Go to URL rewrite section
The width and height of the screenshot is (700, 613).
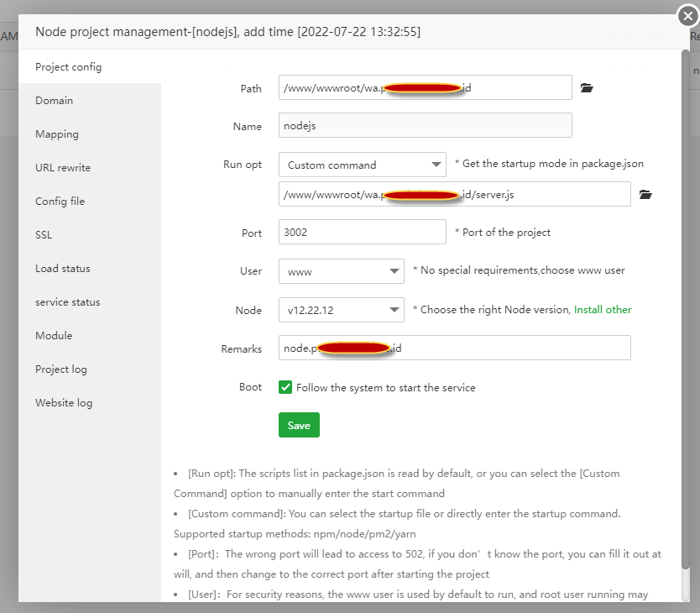pos(63,168)
